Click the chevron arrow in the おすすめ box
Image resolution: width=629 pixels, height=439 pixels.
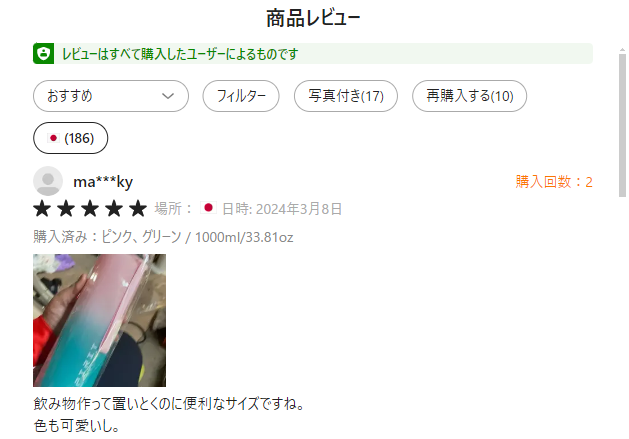point(168,96)
